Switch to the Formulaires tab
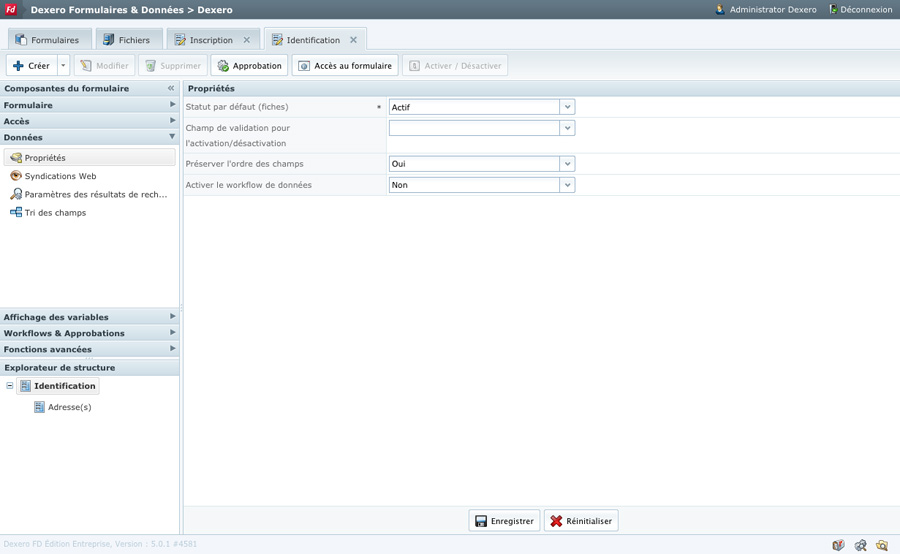 pyautogui.click(x=47, y=40)
